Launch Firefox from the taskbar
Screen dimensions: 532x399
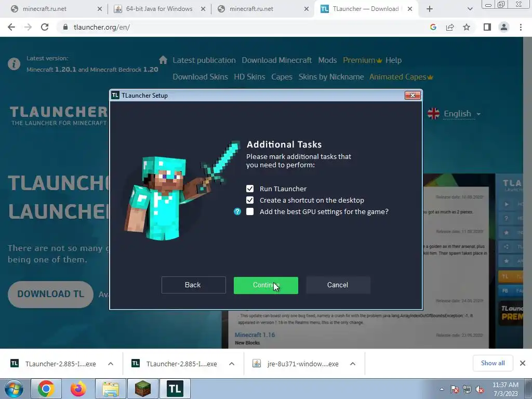coord(78,389)
